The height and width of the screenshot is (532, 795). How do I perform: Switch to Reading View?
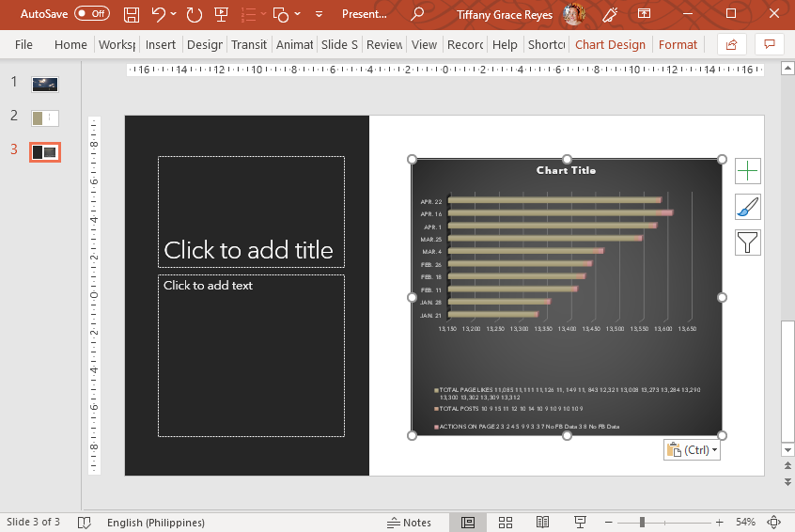click(542, 523)
